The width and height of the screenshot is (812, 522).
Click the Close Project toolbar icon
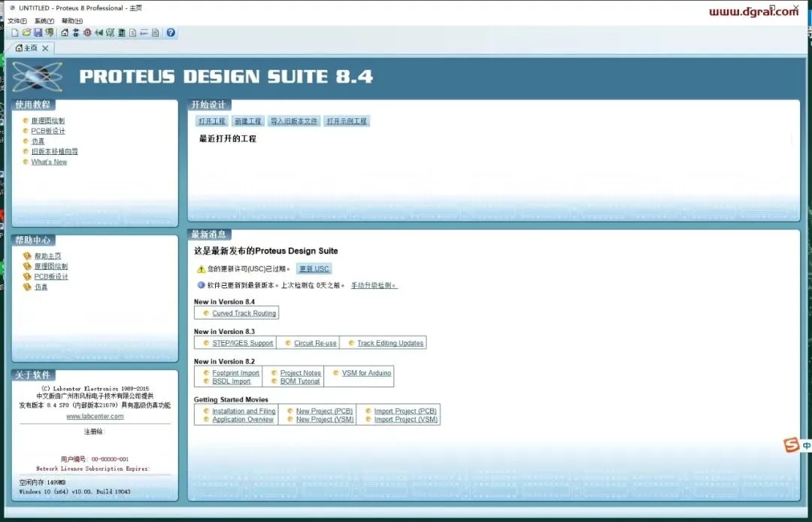[x=49, y=32]
